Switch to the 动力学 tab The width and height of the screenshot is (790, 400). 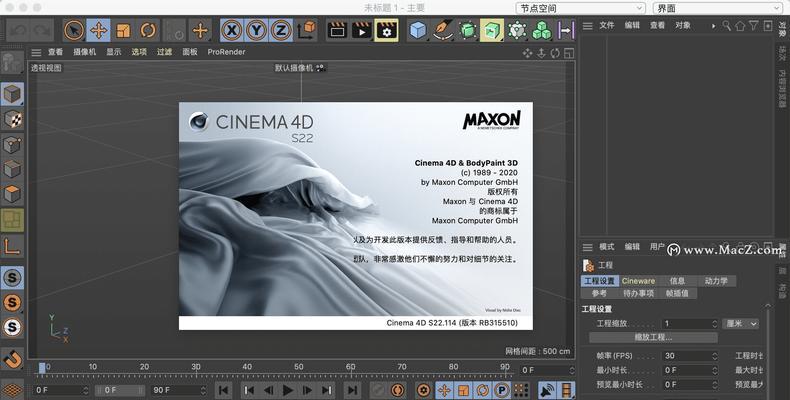coord(716,281)
